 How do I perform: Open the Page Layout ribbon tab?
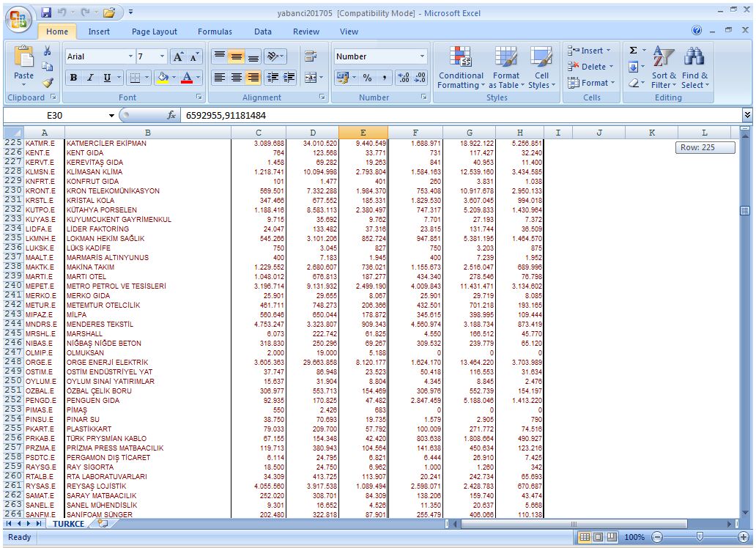[x=155, y=32]
